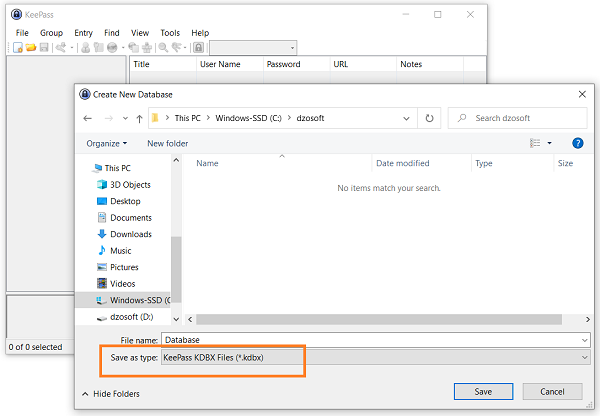The width and height of the screenshot is (600, 416).
Task: Click the New folder button
Action: [x=168, y=144]
